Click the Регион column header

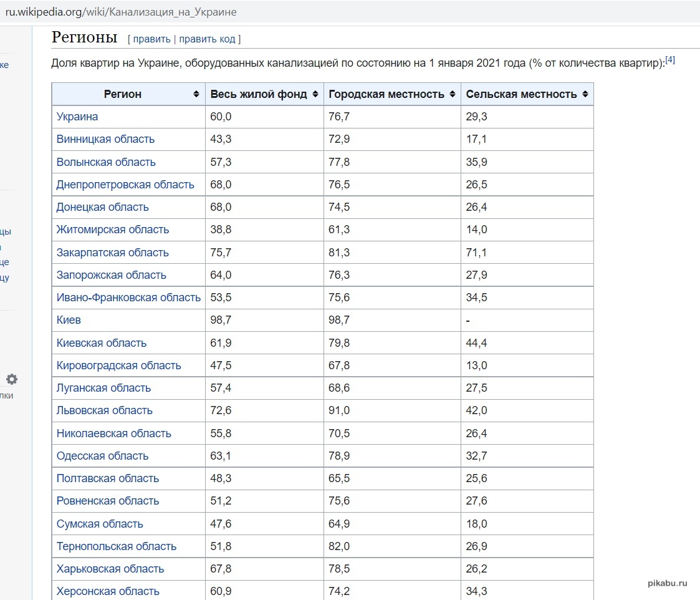[123, 94]
